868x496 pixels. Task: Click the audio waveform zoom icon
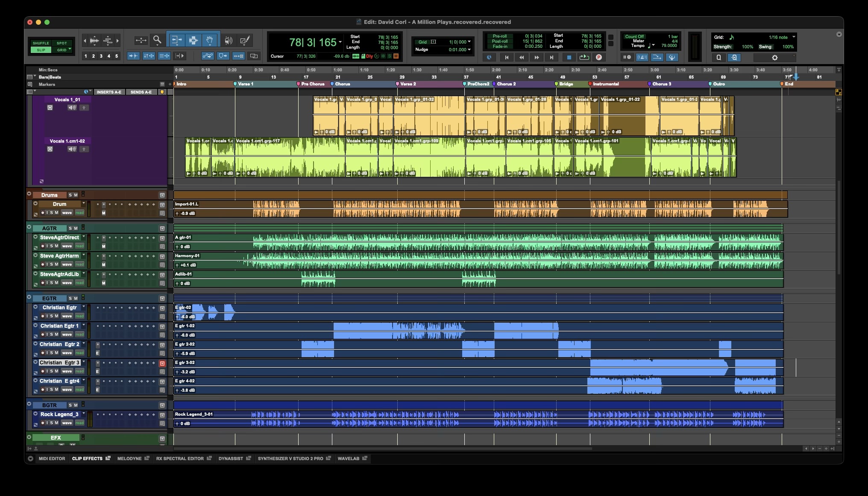pyautogui.click(x=94, y=41)
